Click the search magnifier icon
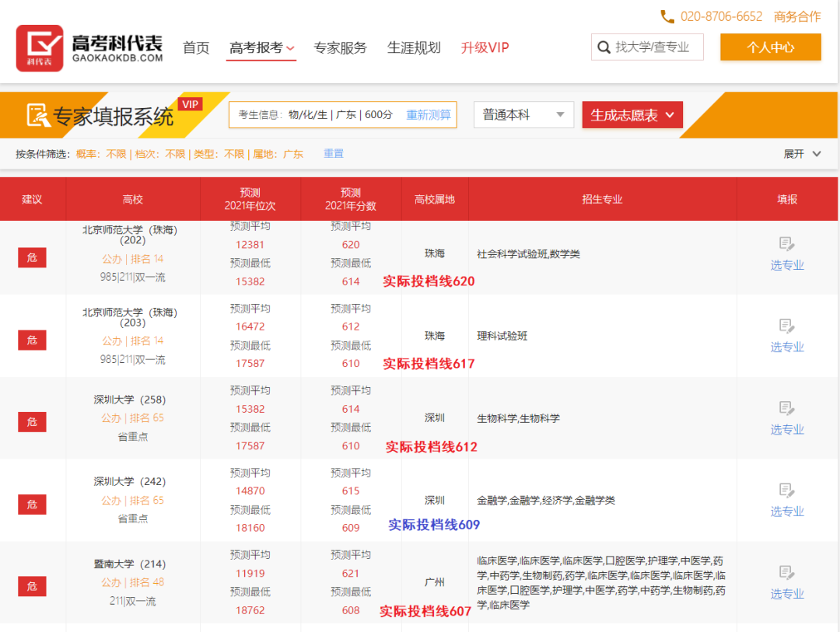The height and width of the screenshot is (632, 840). click(x=604, y=47)
